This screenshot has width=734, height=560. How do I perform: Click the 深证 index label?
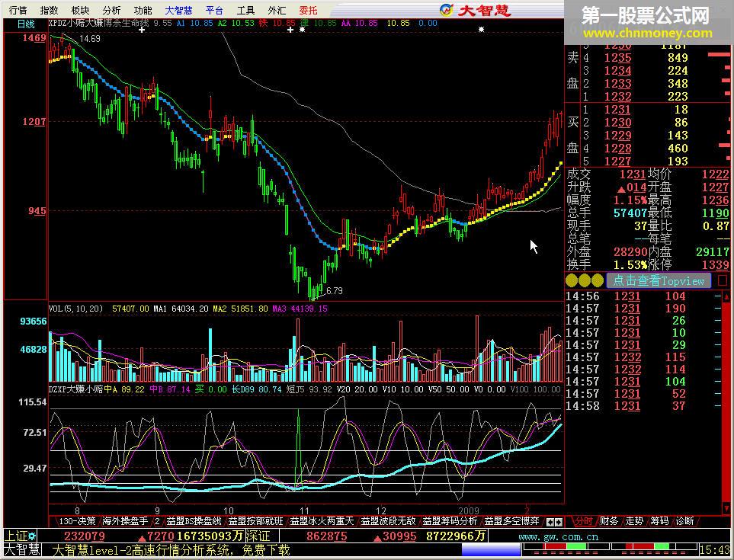pos(257,536)
